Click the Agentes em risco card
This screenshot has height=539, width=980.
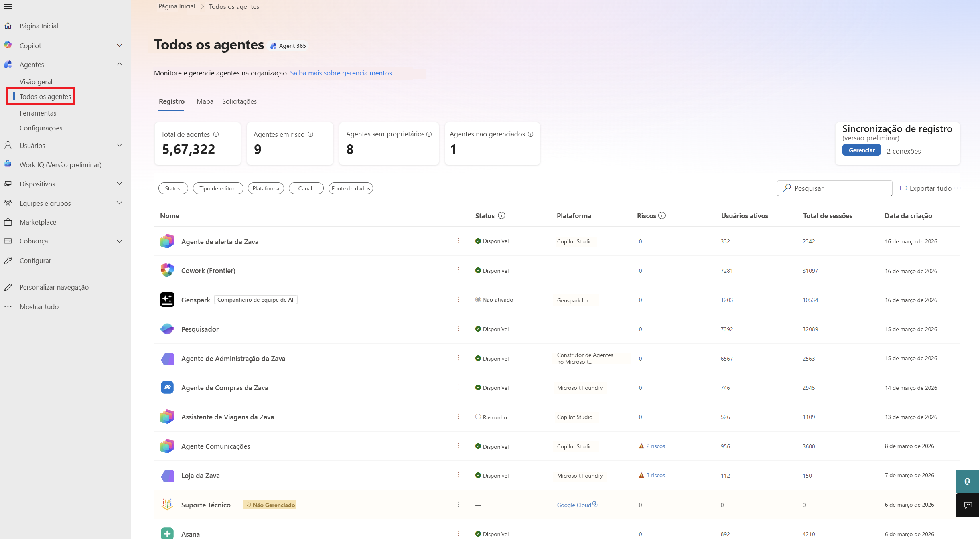[290, 144]
